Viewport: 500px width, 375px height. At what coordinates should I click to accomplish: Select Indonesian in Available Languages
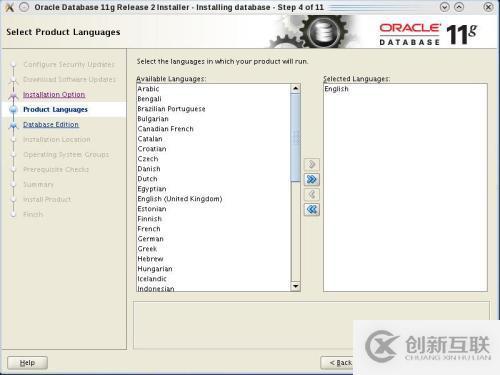coord(214,288)
